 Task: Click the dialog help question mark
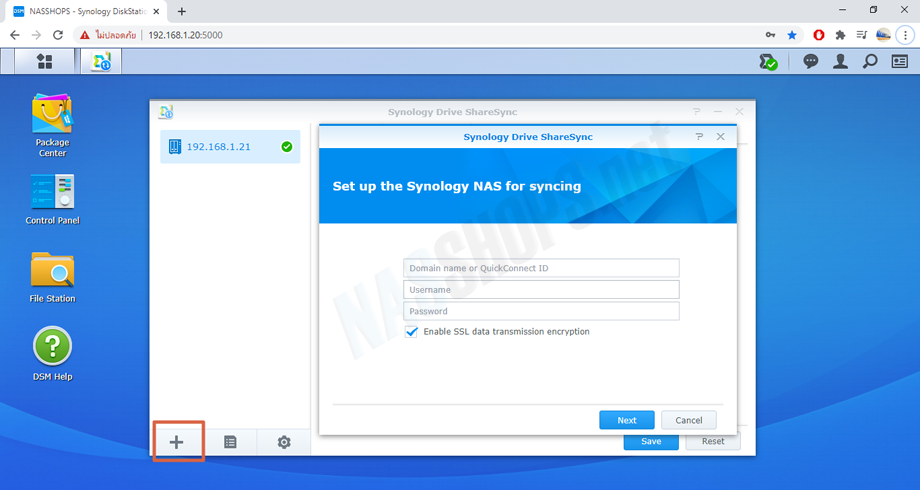699,137
